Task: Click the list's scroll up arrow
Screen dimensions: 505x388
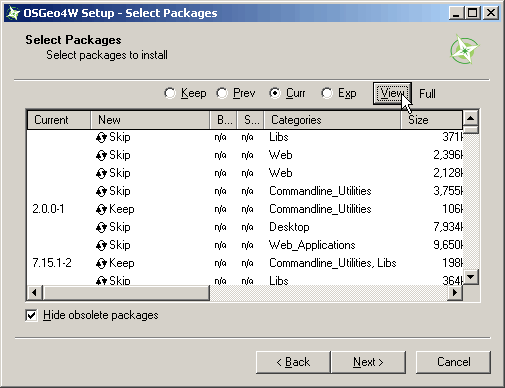Action: click(x=471, y=118)
